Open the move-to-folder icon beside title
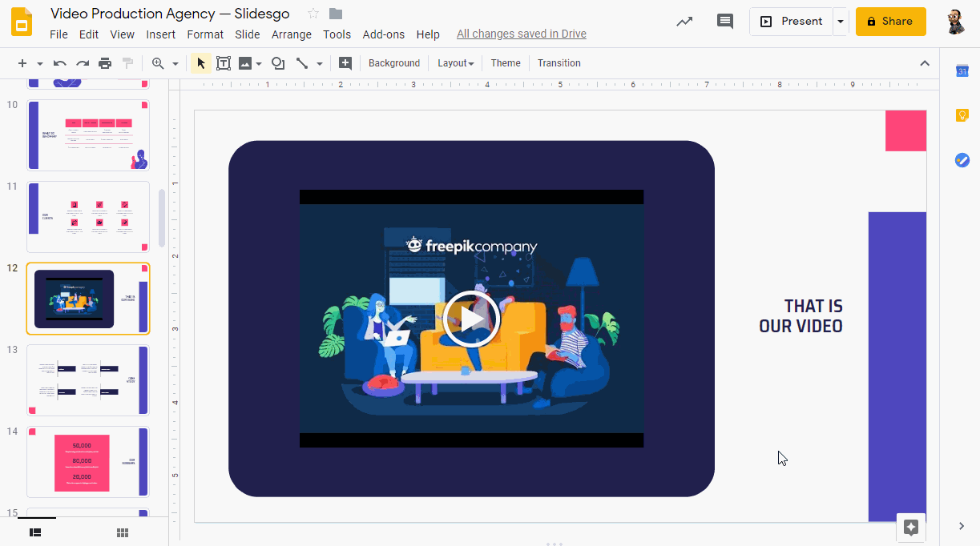 (x=336, y=14)
